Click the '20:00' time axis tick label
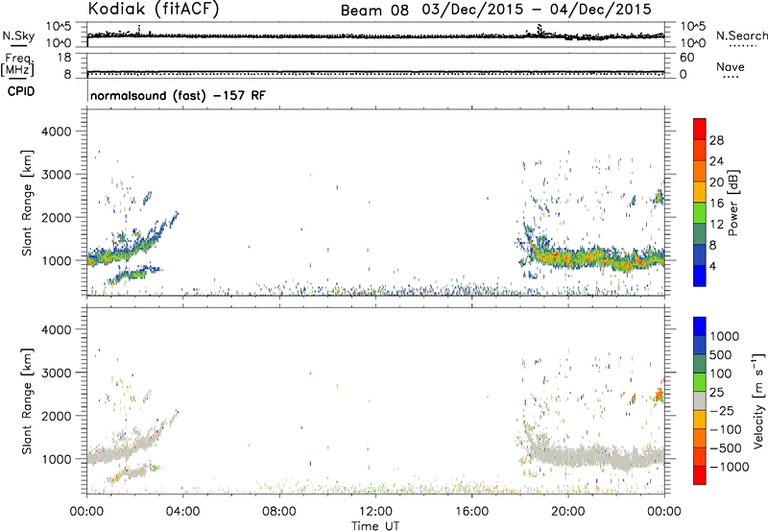This screenshot has height=532, width=768. (567, 512)
